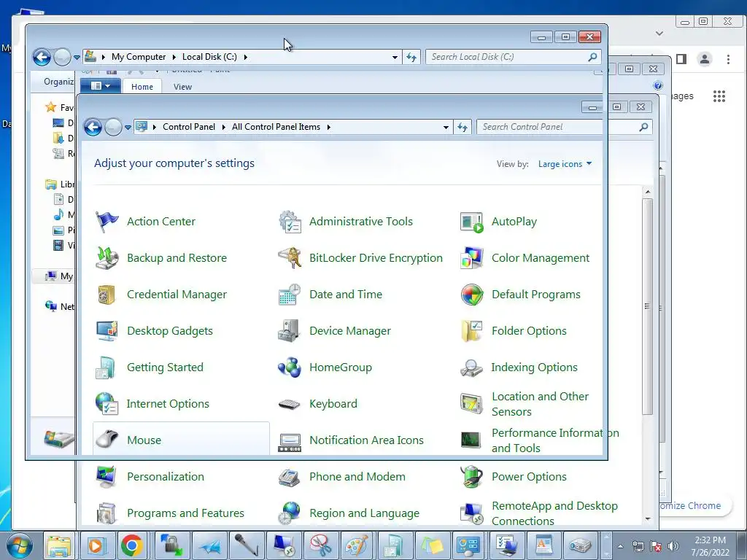This screenshot has width=747, height=560.
Task: Expand Local Disk (C:) address bar dropdown
Action: (x=395, y=57)
